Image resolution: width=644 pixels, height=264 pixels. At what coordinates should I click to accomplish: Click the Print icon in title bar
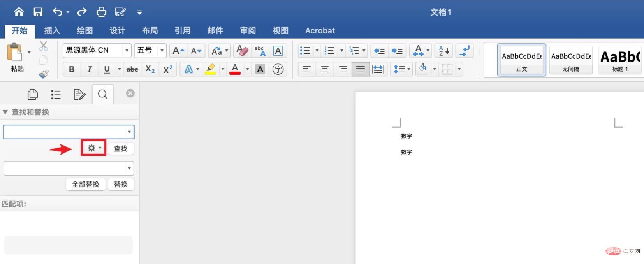coord(101,12)
